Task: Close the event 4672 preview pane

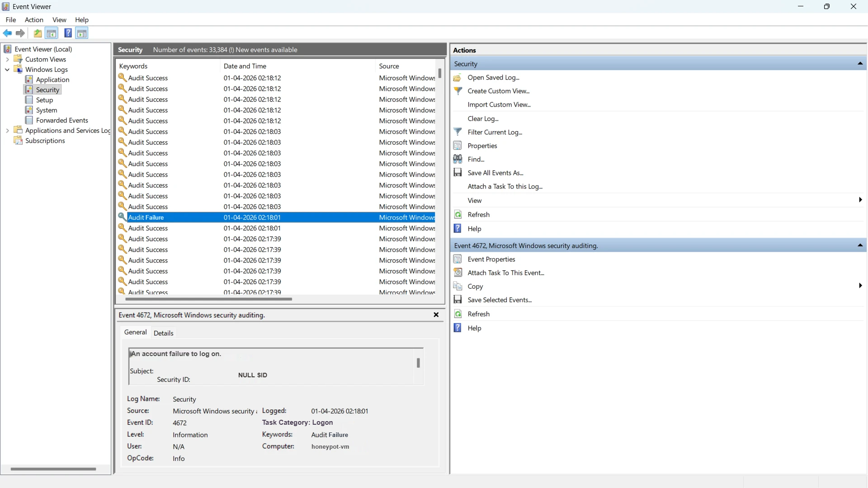Action: pyautogui.click(x=436, y=315)
